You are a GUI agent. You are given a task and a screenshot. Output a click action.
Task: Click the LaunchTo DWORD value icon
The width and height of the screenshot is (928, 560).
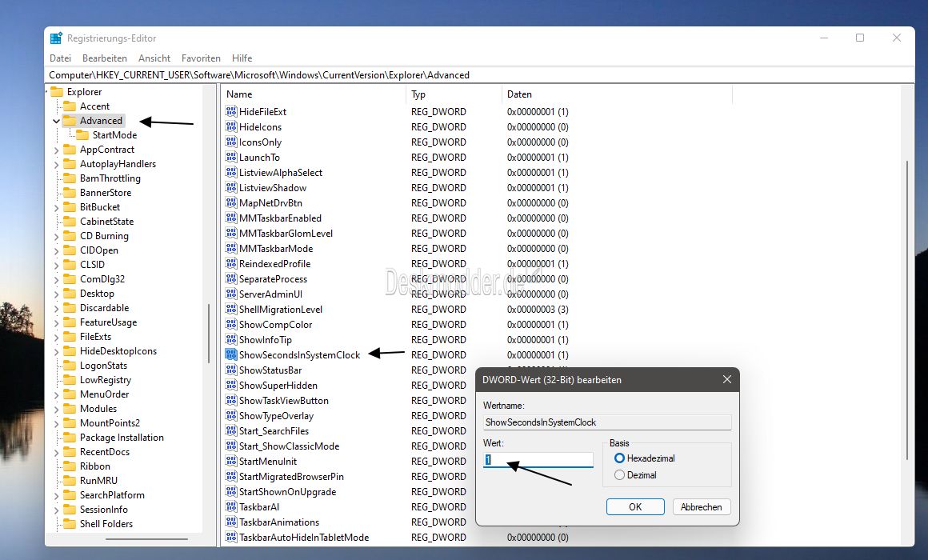231,157
